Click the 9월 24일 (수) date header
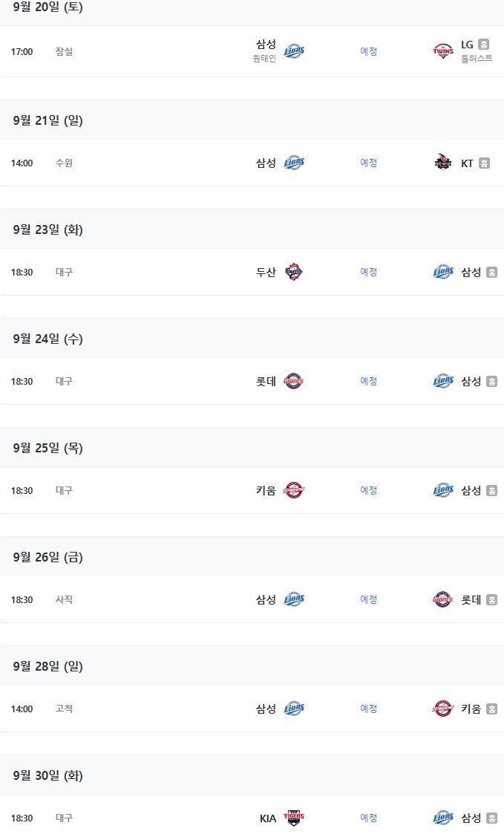This screenshot has width=504, height=840. point(48,339)
